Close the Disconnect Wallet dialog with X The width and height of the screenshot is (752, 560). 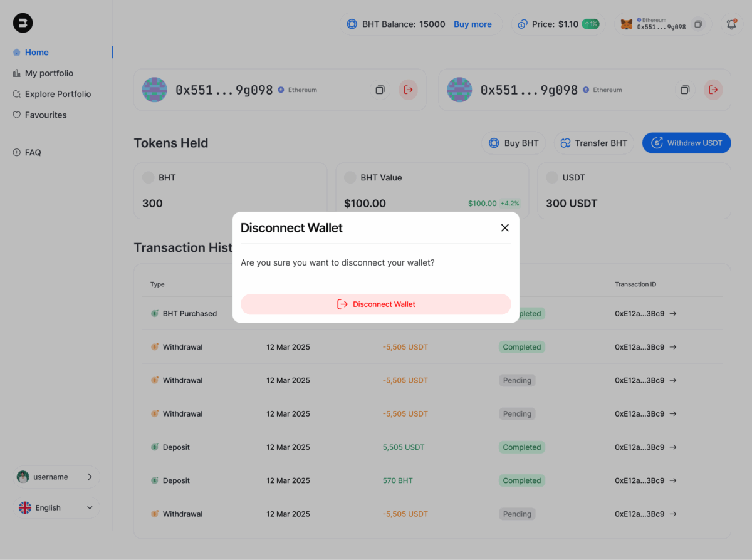tap(504, 228)
